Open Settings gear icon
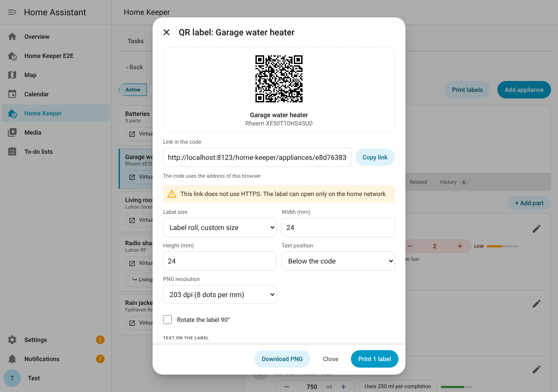Screen dimensions: 558x392 [x=12, y=340]
